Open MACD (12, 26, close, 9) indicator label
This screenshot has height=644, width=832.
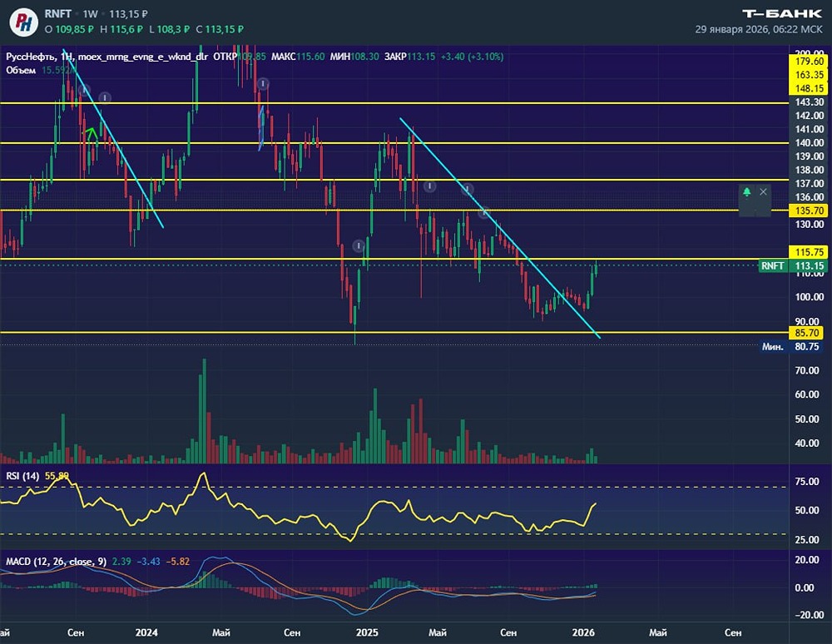[x=55, y=562]
